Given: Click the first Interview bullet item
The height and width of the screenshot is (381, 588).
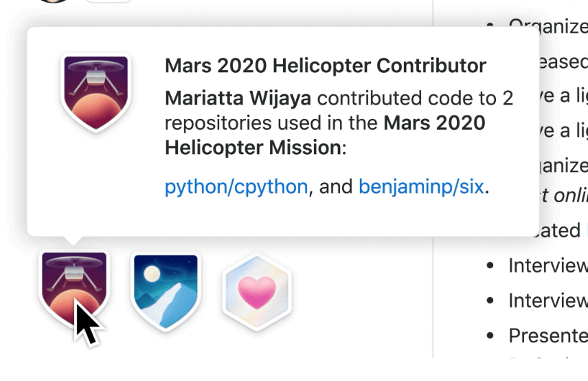Looking at the screenshot, I should click(x=547, y=265).
